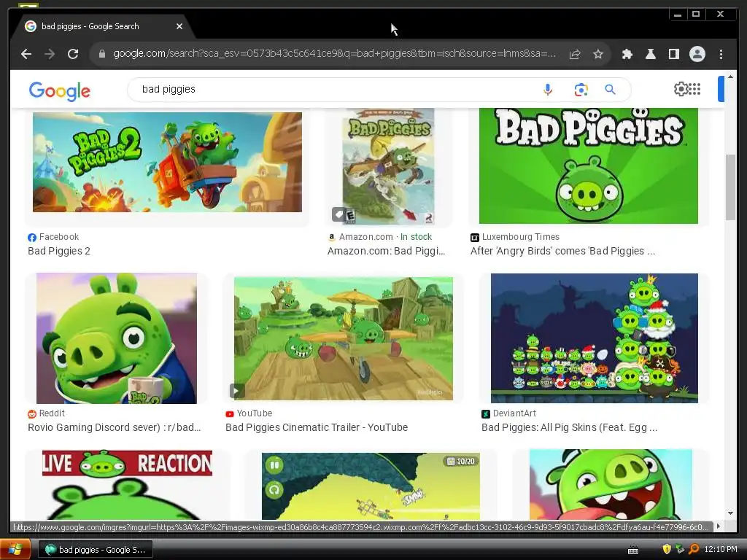Click the forward navigation arrow
This screenshot has width=747, height=560.
[50, 54]
